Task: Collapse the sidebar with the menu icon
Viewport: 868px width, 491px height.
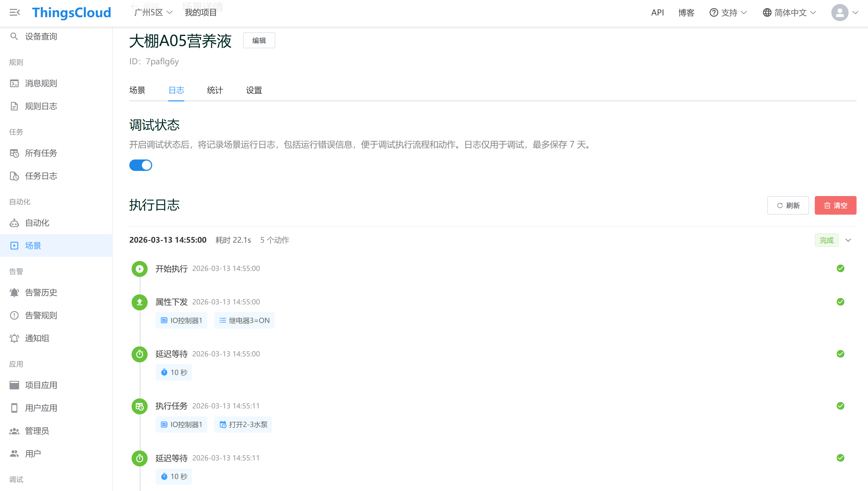Action: (15, 13)
